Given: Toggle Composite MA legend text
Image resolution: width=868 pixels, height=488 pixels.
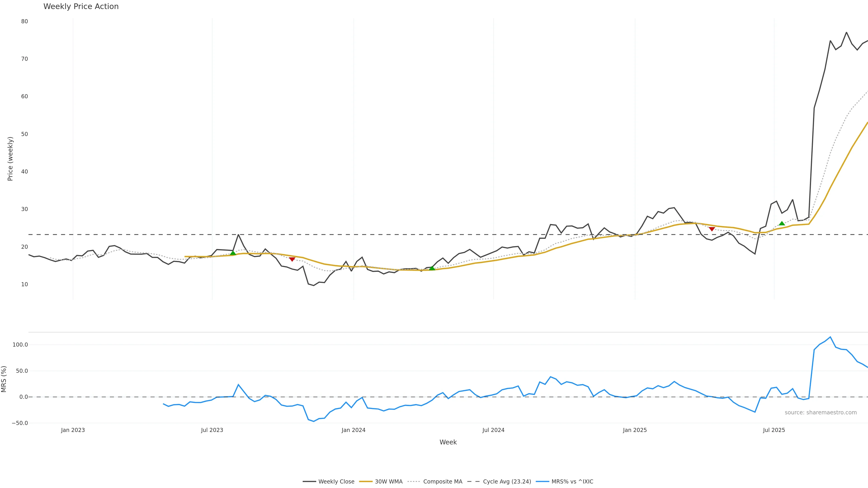Looking at the screenshot, I should (442, 482).
